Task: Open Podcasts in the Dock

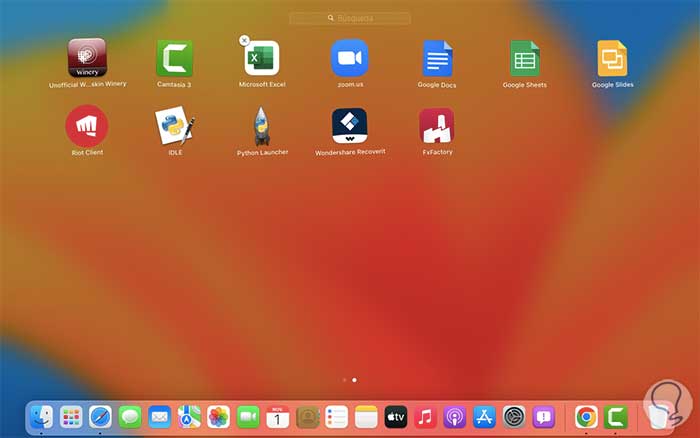Action: point(454,417)
